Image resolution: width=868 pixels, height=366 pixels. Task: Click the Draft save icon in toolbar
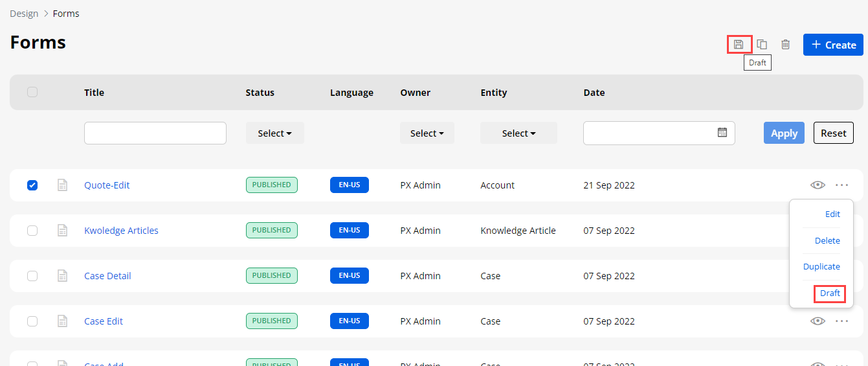[x=739, y=45]
